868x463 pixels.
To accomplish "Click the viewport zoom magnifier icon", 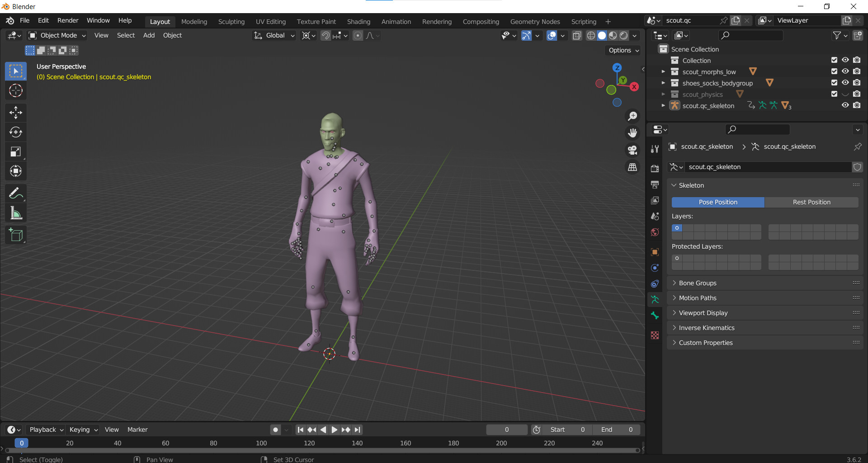I will pyautogui.click(x=632, y=116).
